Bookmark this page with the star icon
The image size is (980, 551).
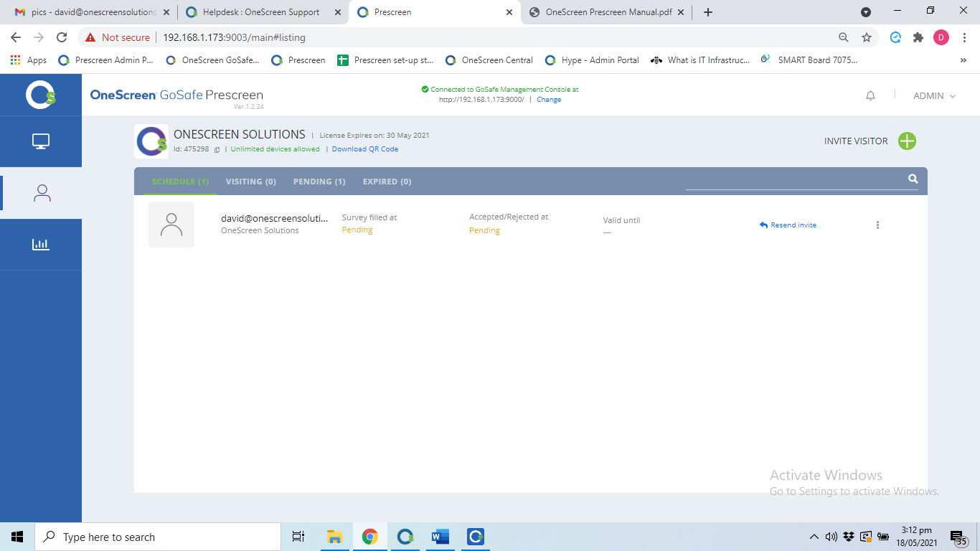coord(867,37)
